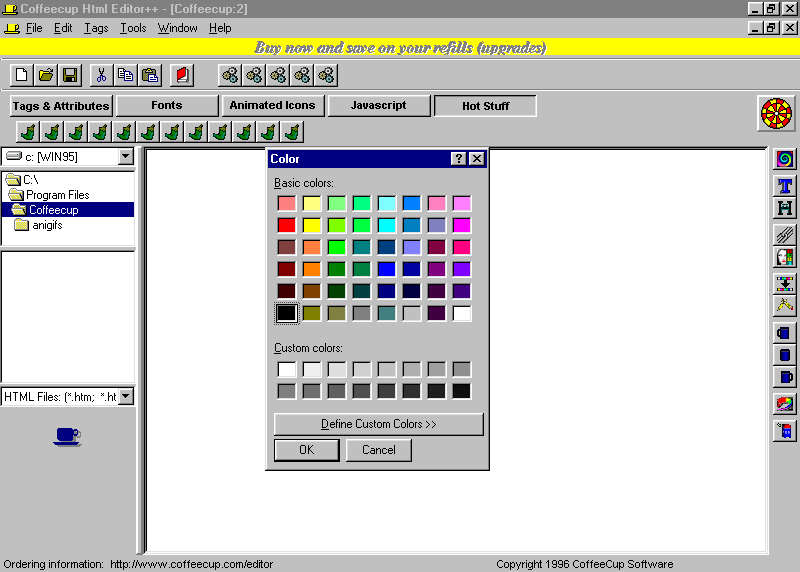
Task: Click the face image icon in sidebar
Action: point(785,257)
